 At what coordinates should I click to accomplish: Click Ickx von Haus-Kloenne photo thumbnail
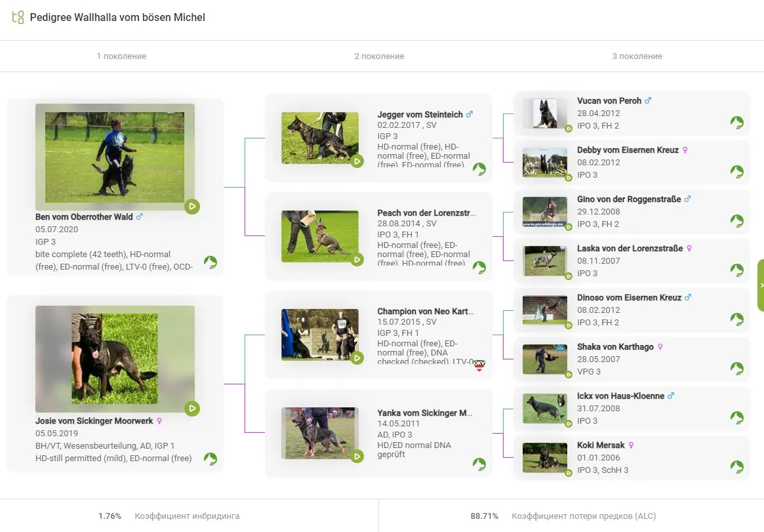click(544, 408)
